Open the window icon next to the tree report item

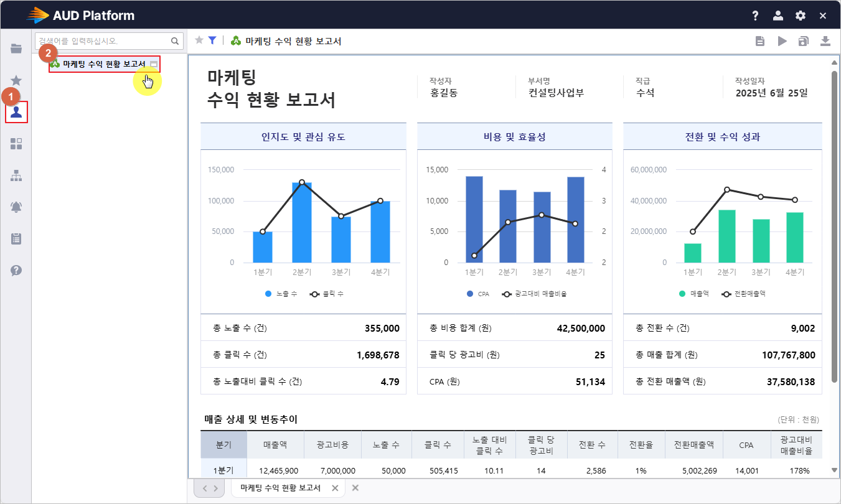coord(154,64)
